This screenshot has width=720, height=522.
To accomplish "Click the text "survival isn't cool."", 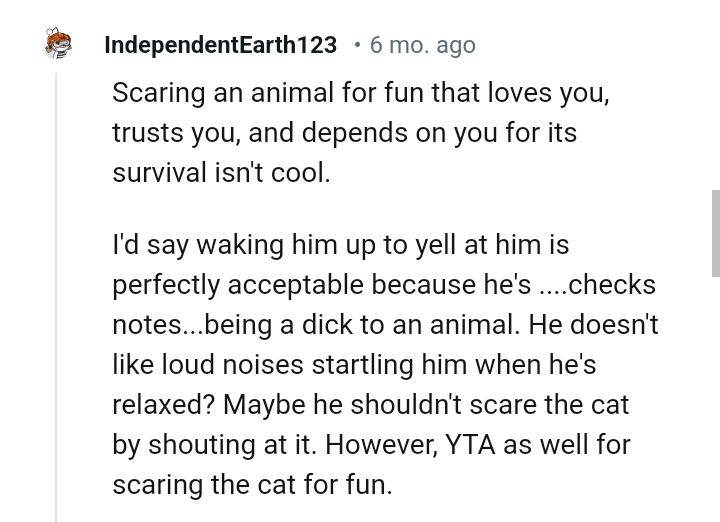I will click(220, 171).
